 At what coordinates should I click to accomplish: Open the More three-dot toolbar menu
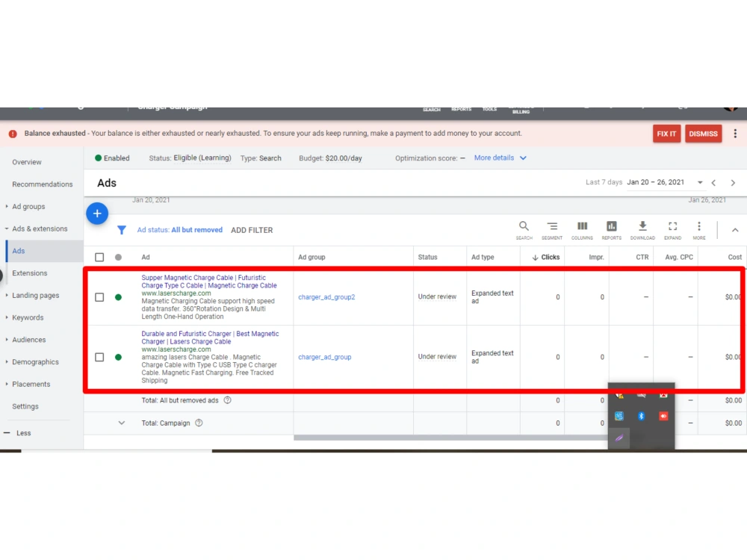(x=699, y=231)
